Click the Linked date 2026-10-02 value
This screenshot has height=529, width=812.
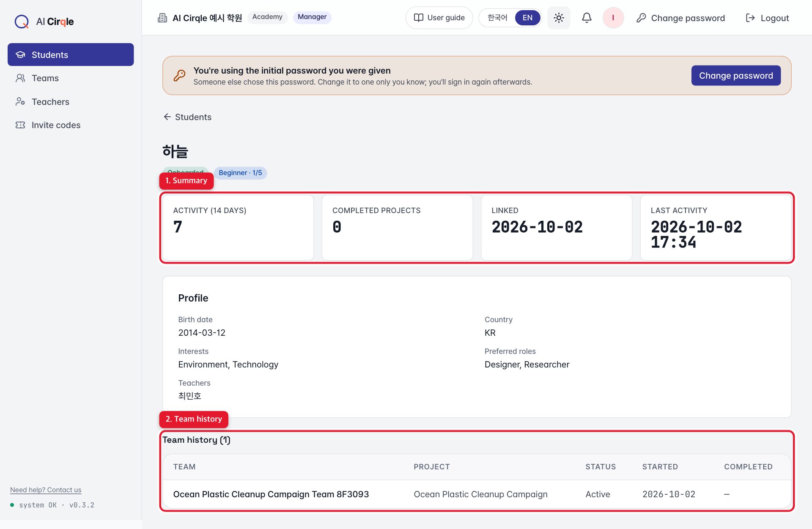coord(537,227)
